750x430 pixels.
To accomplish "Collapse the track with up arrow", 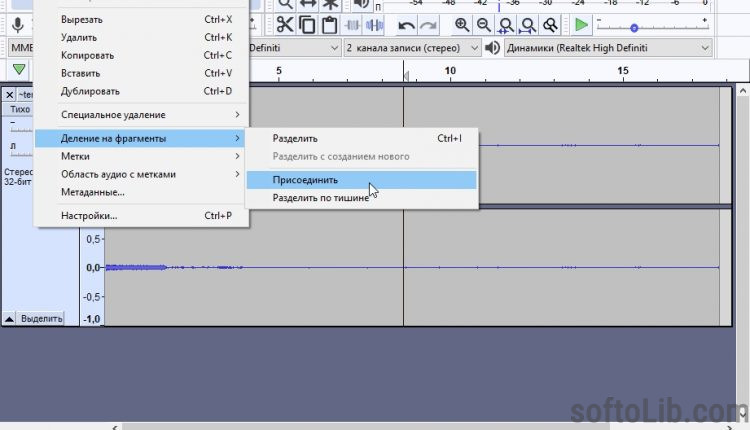I will click(x=9, y=319).
